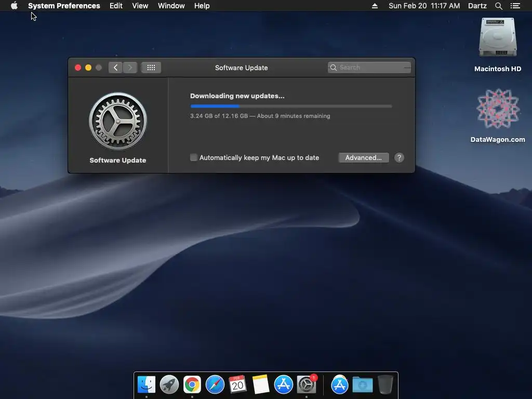This screenshot has width=532, height=399.
Task: Click '3.24 GB of 12.16 GB' status text
Action: coord(219,116)
